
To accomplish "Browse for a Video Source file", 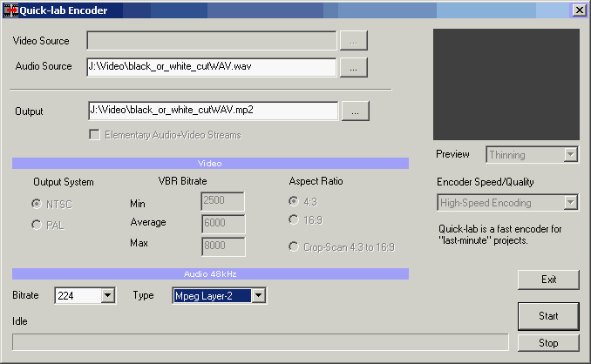I will click(354, 41).
